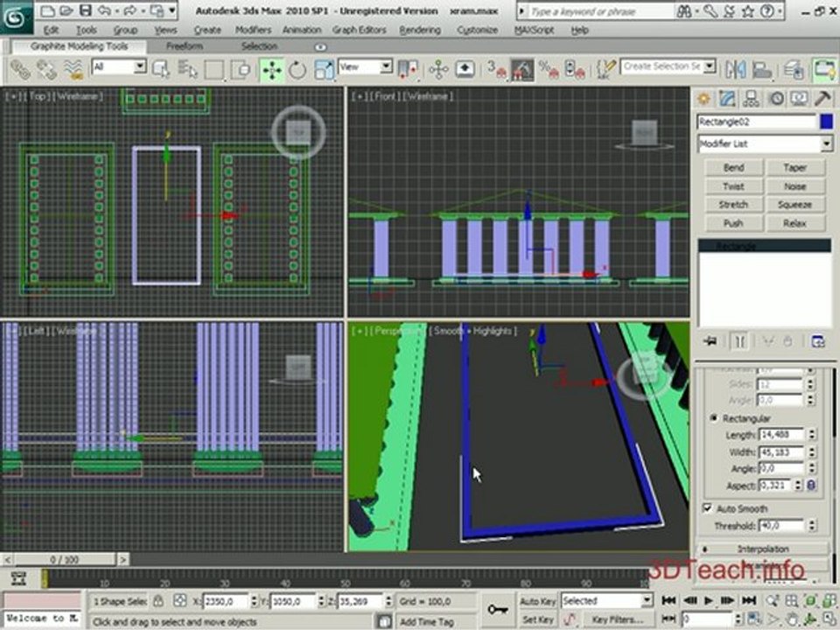840x630 pixels.
Task: Toggle Show End Result icon
Action: pyautogui.click(x=739, y=341)
